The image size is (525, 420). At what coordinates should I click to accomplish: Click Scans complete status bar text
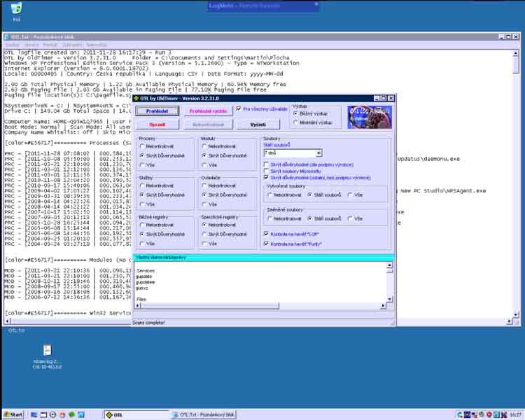tap(148, 323)
